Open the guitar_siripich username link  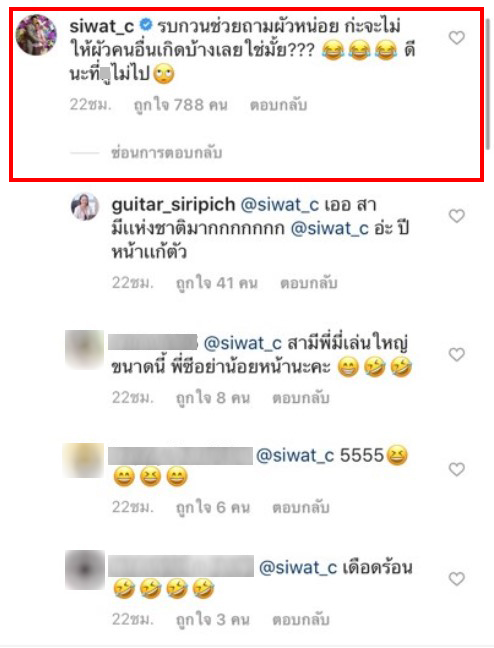click(x=173, y=205)
